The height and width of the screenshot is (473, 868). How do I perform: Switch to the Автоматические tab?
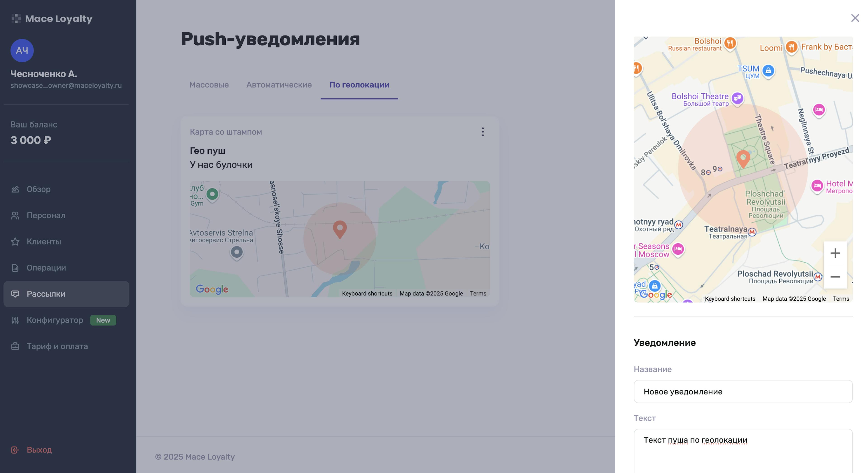279,85
